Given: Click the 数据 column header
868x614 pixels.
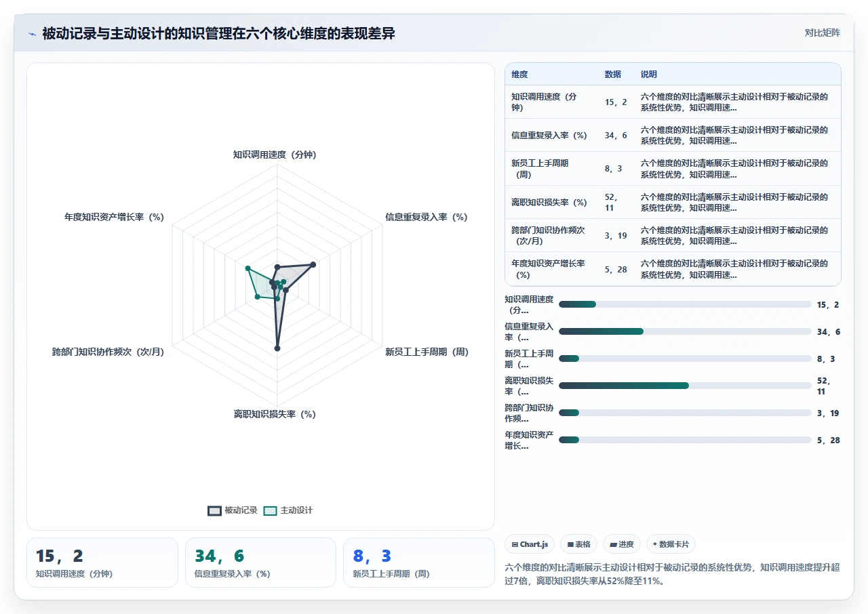Looking at the screenshot, I should pos(613,75).
